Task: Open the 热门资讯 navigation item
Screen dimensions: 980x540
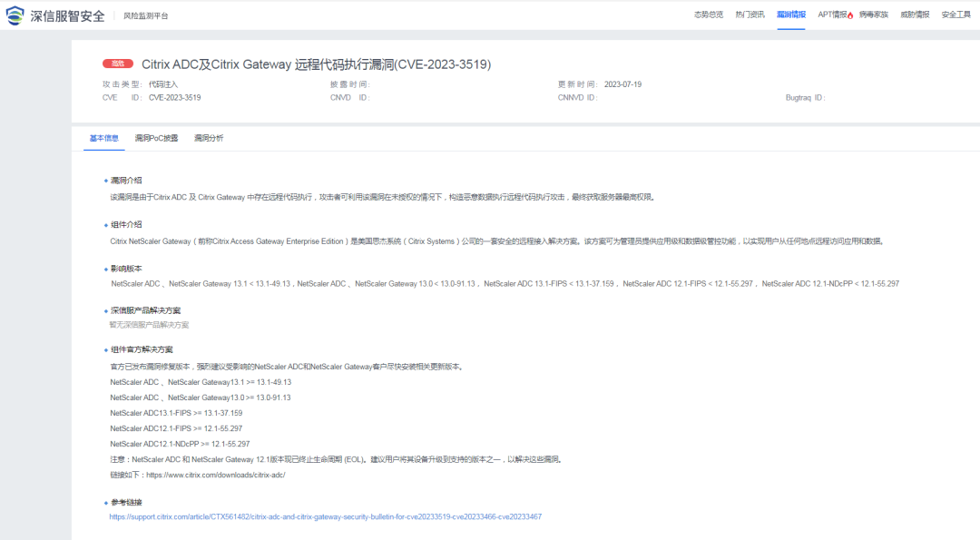Action: click(x=750, y=15)
